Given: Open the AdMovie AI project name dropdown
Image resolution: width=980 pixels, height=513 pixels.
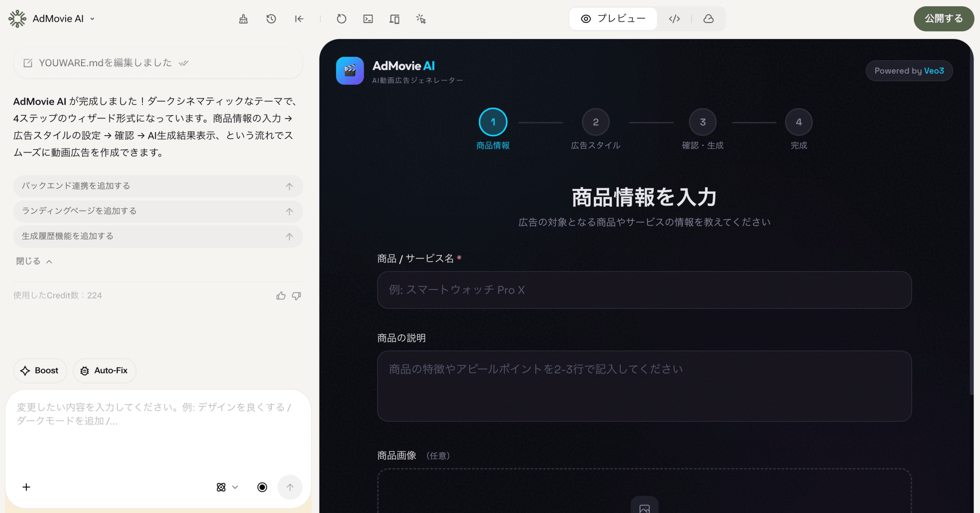Looking at the screenshot, I should [x=91, y=18].
